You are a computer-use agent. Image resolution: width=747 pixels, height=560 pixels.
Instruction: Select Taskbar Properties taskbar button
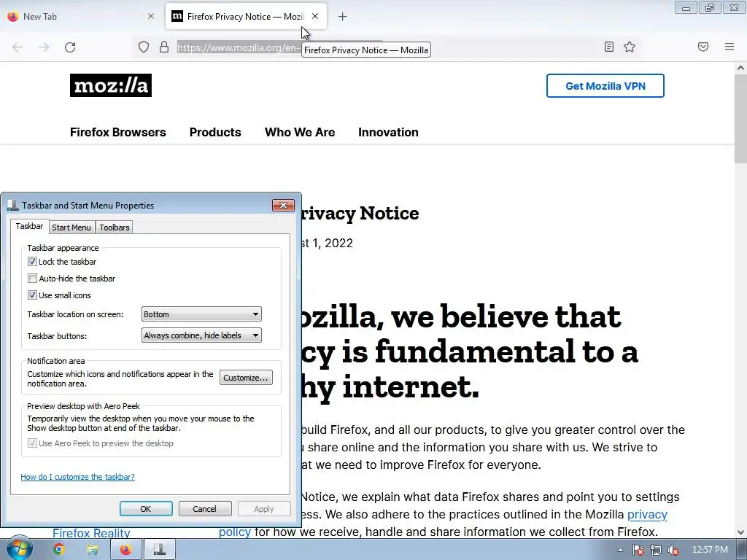point(160,550)
